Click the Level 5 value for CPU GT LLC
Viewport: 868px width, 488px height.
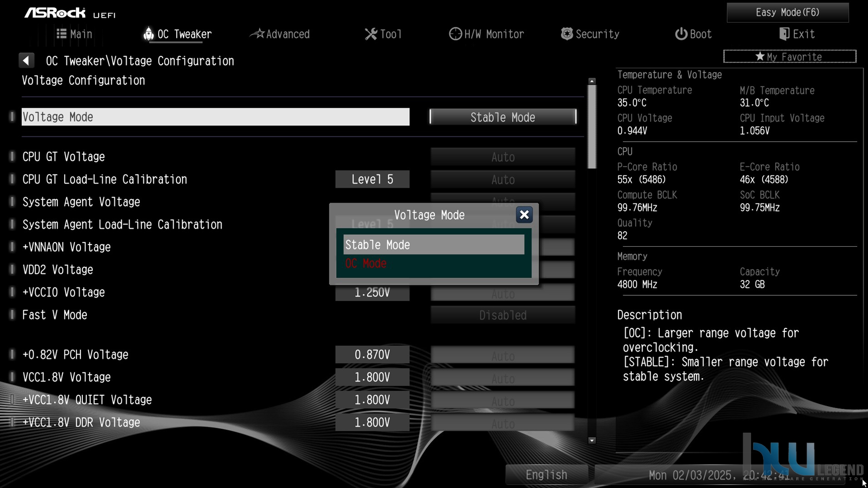click(372, 179)
